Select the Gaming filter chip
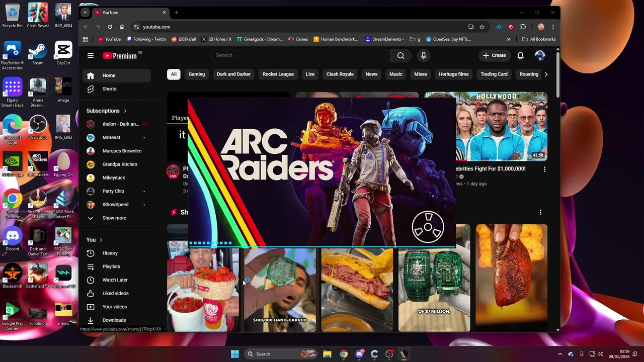The image size is (644, 362). pyautogui.click(x=197, y=74)
